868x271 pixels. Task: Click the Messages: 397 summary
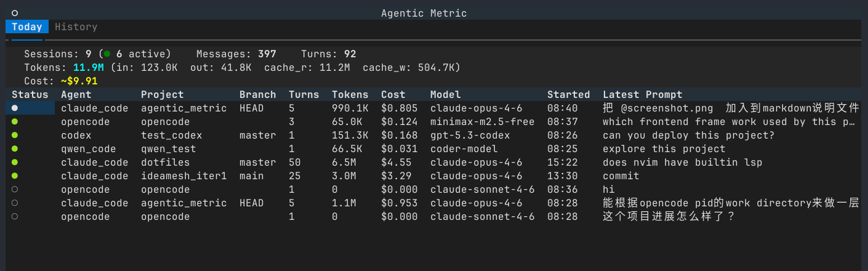point(236,54)
